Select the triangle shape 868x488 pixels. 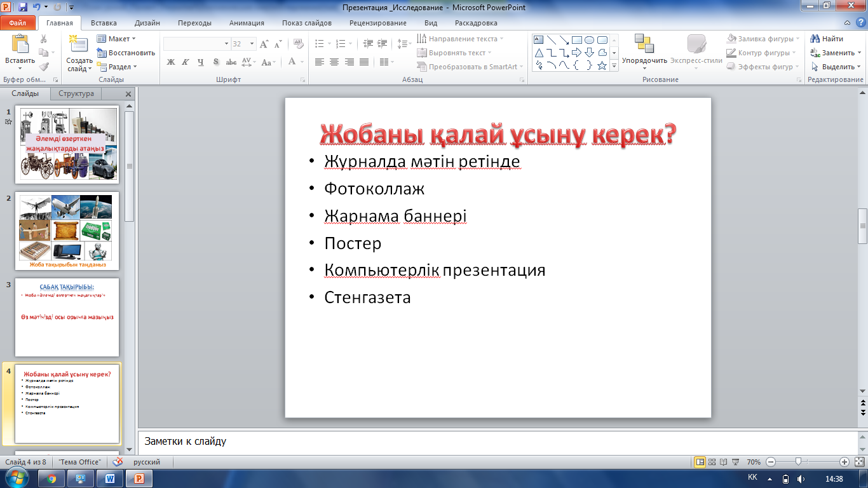click(x=538, y=53)
